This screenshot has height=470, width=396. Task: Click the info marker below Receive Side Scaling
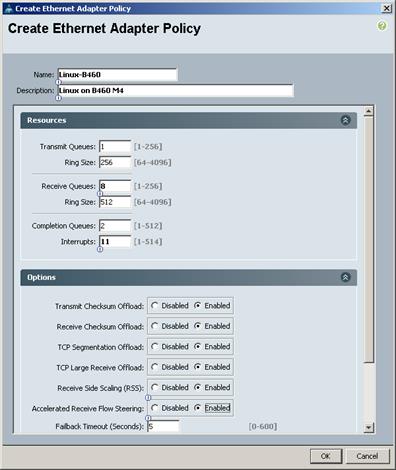148,397
